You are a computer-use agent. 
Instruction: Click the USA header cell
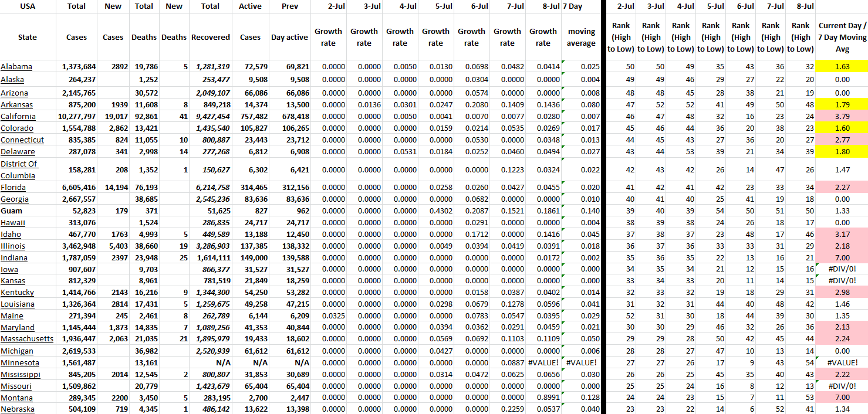point(28,6)
